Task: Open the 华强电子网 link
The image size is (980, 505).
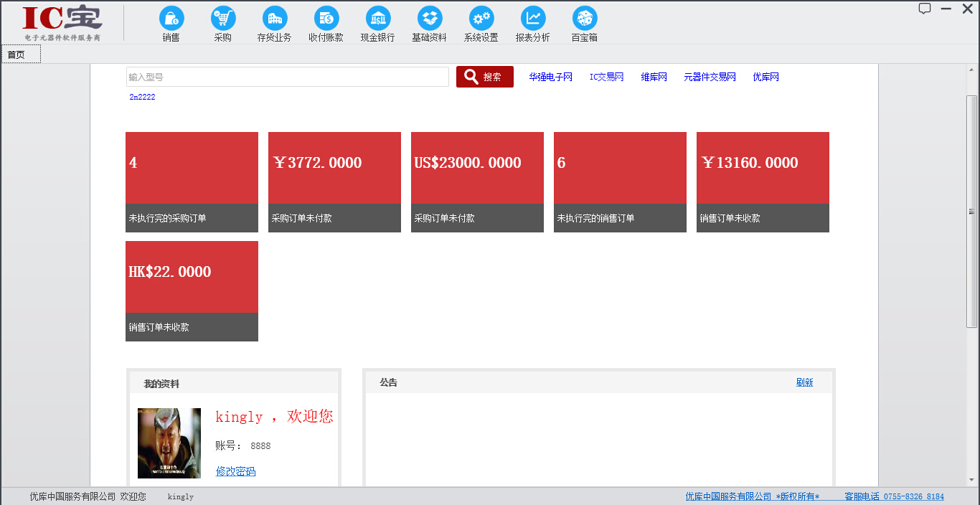Action: coord(551,77)
